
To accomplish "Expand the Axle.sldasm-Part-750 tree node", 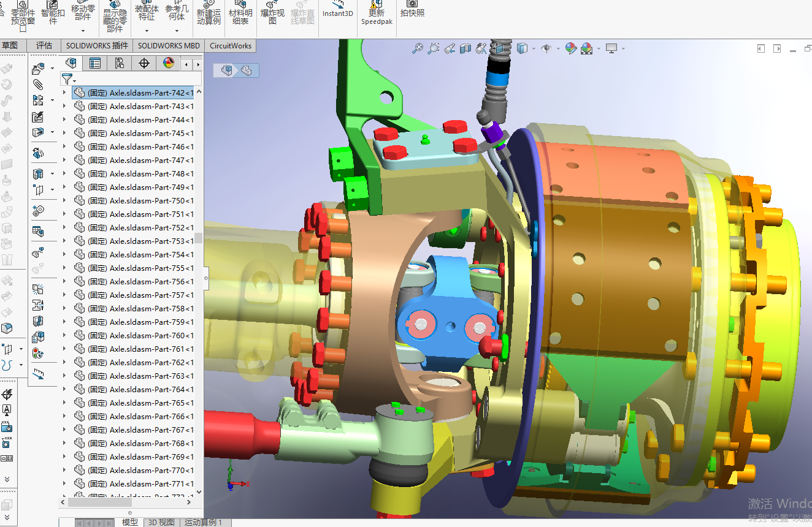I will click(64, 201).
